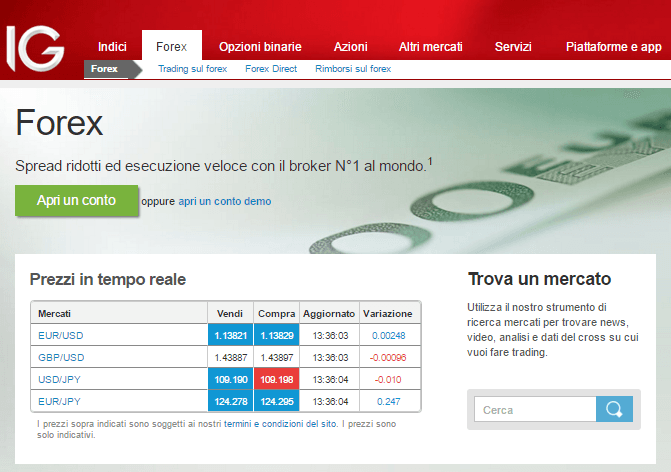
Task: Click EUR/USD buy price 1.13829
Action: tap(277, 335)
